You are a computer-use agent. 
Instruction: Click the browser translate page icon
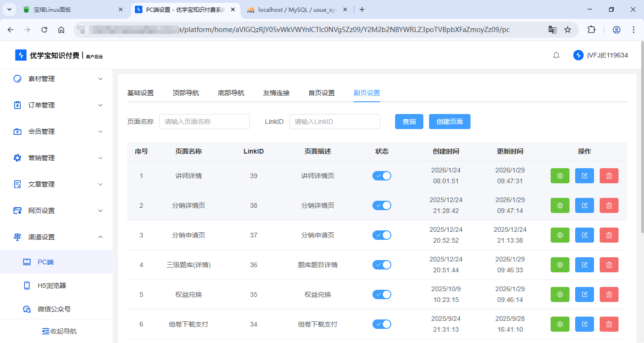point(552,30)
